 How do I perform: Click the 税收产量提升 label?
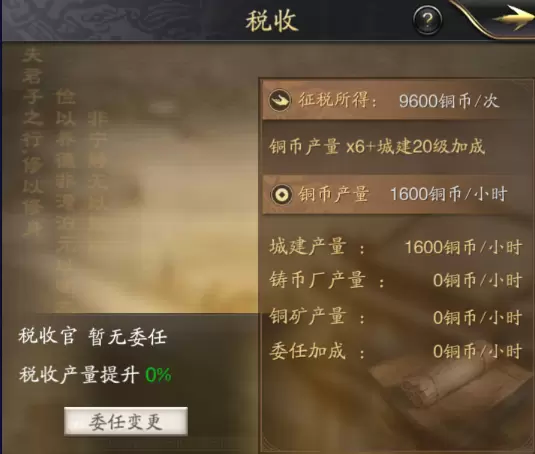79,375
